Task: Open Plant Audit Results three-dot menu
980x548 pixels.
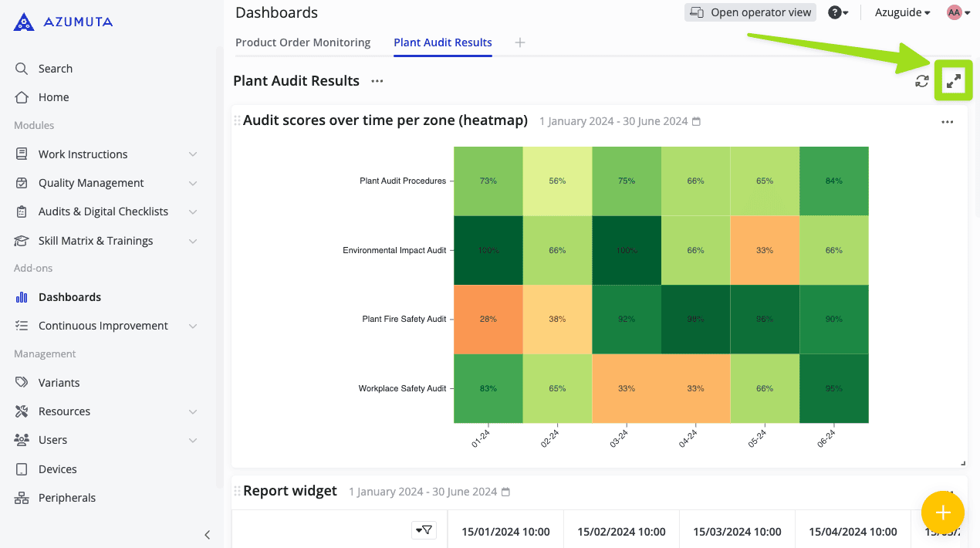Action: 377,81
